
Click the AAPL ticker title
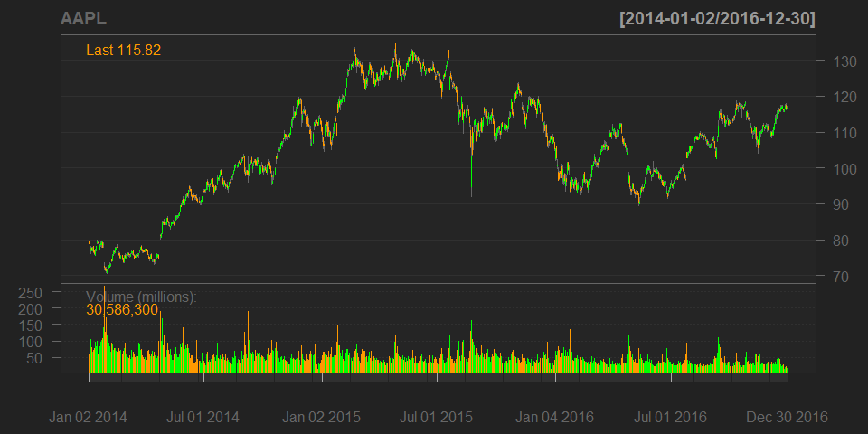click(83, 19)
